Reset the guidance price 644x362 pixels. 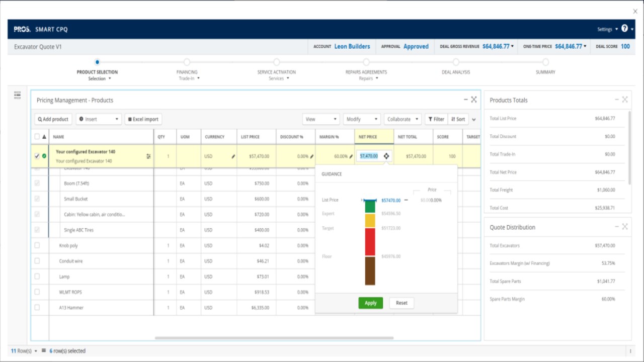401,303
